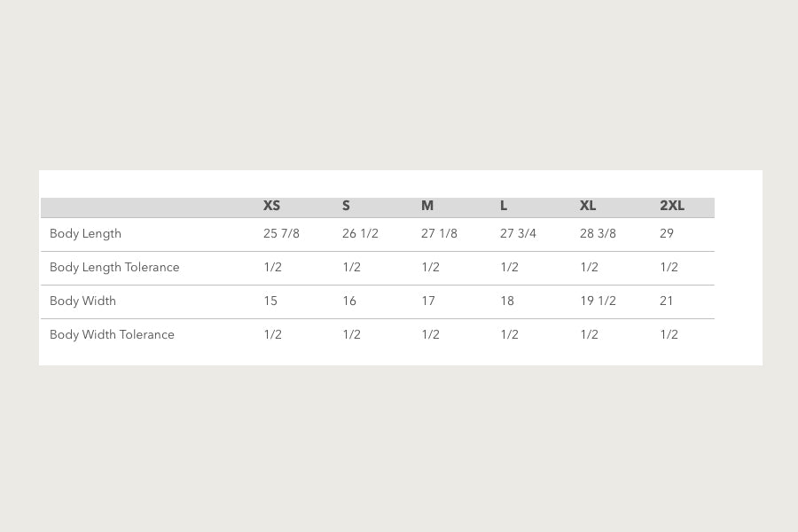This screenshot has width=798, height=532.
Task: Select the XL column header
Action: (588, 206)
